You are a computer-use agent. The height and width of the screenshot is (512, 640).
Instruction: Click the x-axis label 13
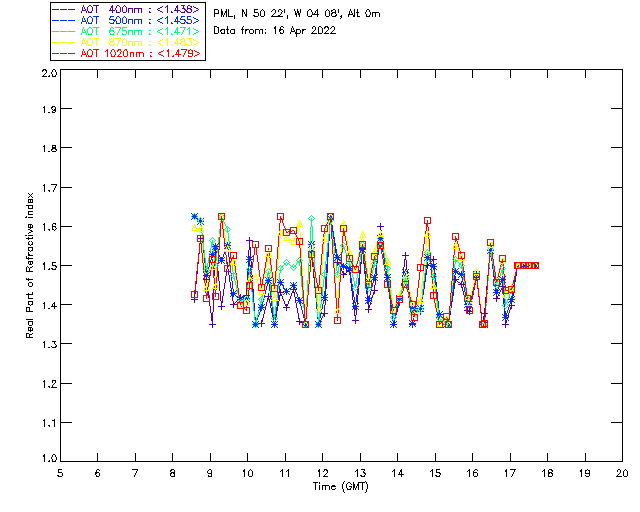click(360, 473)
